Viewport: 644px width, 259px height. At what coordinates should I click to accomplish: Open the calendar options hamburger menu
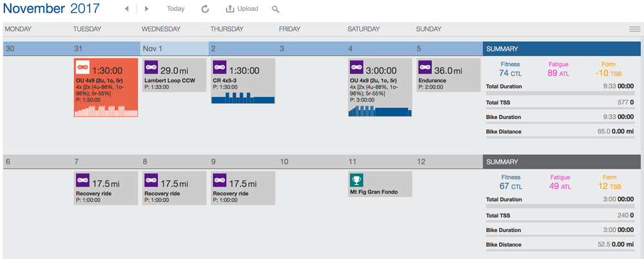click(x=634, y=29)
